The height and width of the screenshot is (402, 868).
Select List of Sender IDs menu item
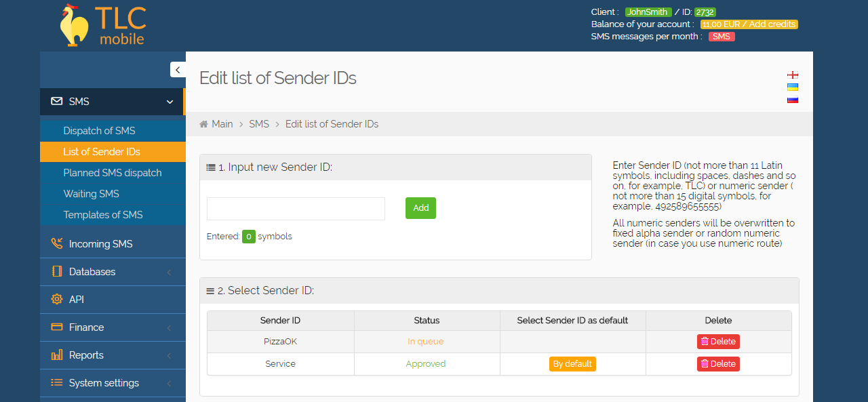[x=113, y=152]
